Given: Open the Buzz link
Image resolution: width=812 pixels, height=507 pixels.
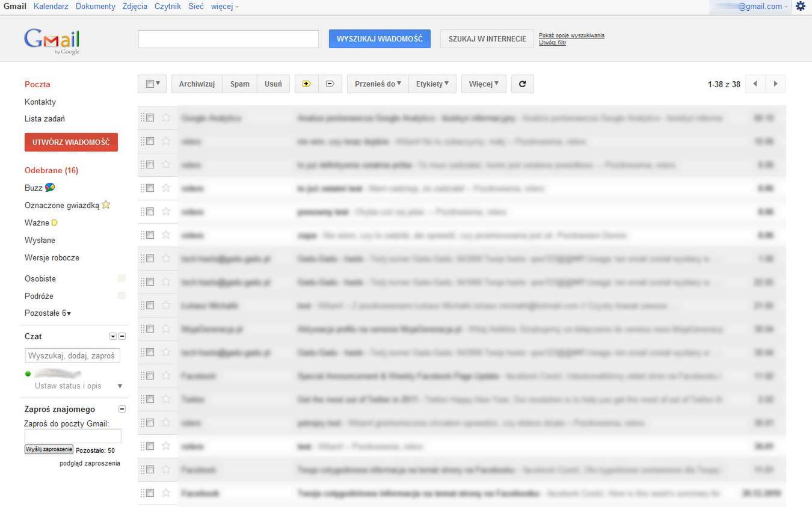Looking at the screenshot, I should pyautogui.click(x=34, y=188).
